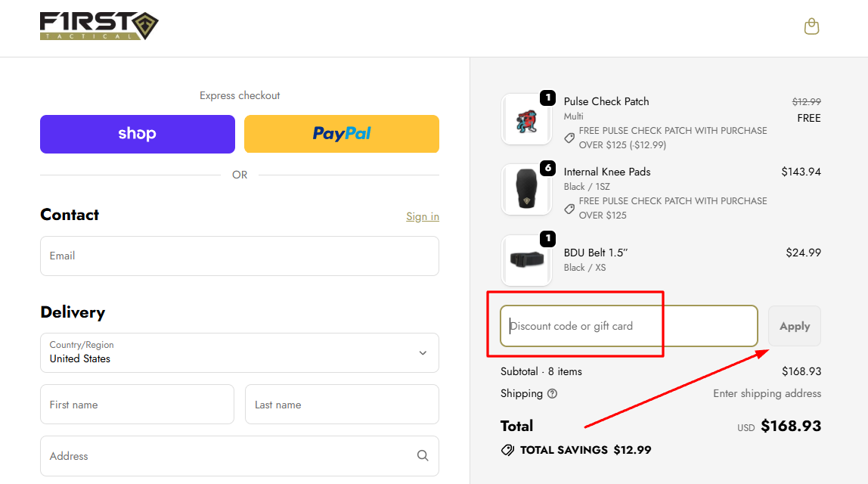The image size is (868, 484).
Task: Click the Address input field
Action: pos(227,456)
